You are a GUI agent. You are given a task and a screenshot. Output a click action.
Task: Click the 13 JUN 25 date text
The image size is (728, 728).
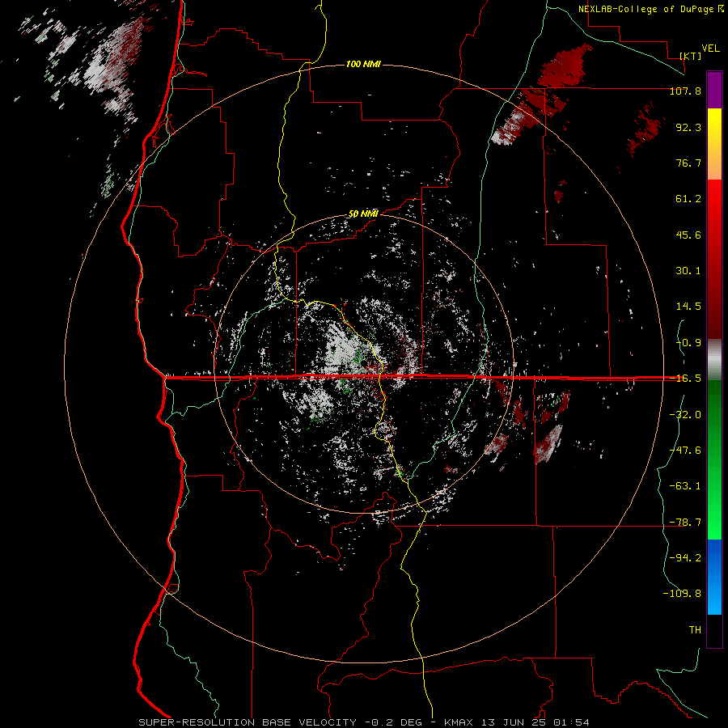[x=514, y=722]
